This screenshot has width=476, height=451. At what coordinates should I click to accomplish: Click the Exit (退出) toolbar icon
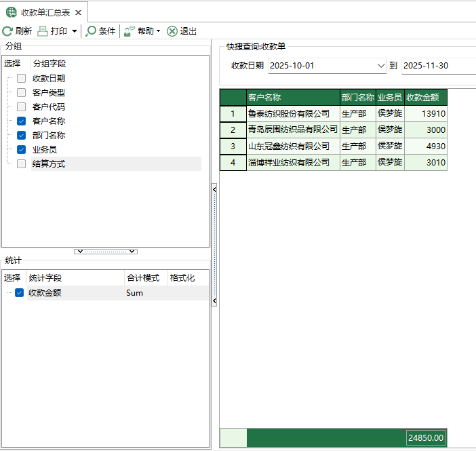[172, 31]
